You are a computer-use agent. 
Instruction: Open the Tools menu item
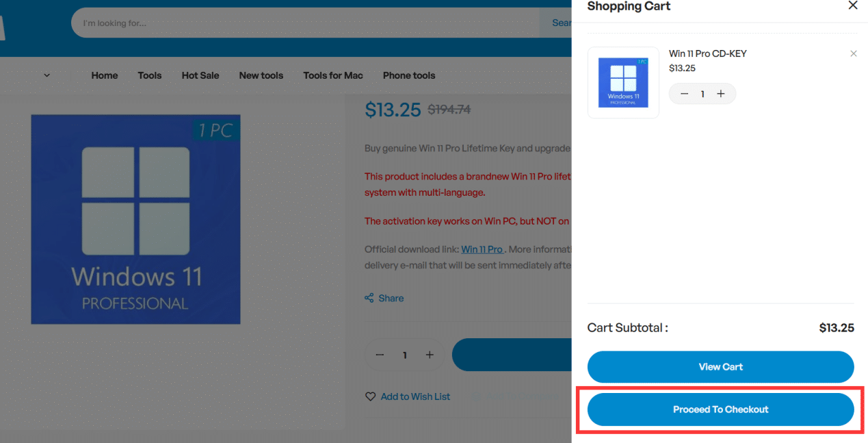pyautogui.click(x=150, y=75)
